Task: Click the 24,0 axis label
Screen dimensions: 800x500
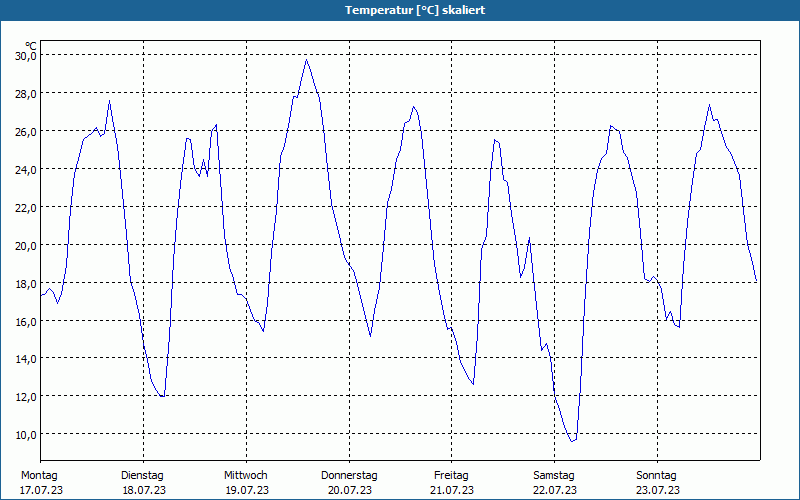Action: (26, 169)
